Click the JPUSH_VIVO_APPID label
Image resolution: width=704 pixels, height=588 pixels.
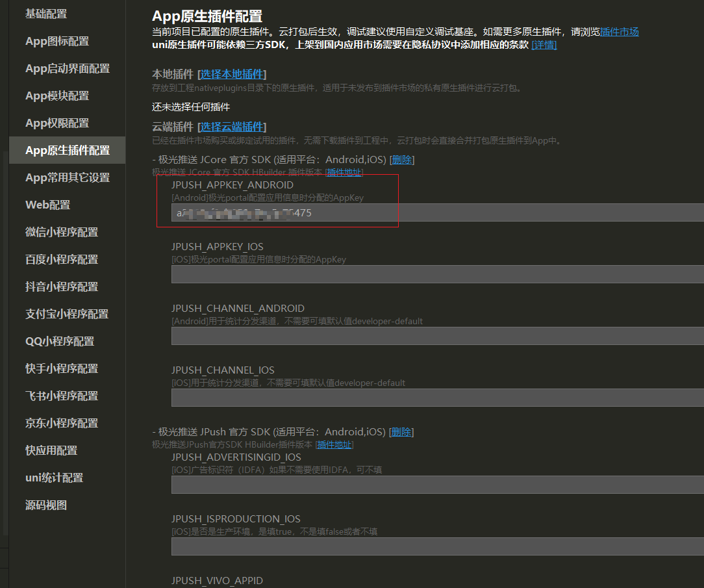click(x=217, y=580)
